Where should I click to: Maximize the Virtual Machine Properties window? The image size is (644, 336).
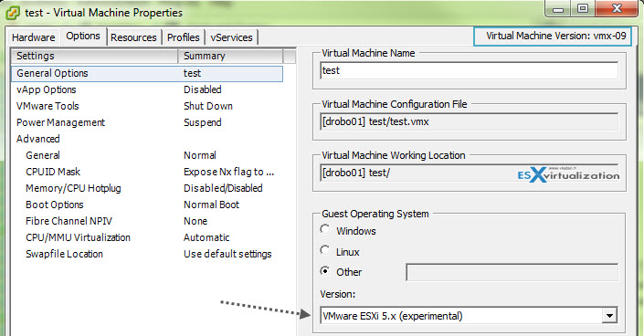[583, 8]
